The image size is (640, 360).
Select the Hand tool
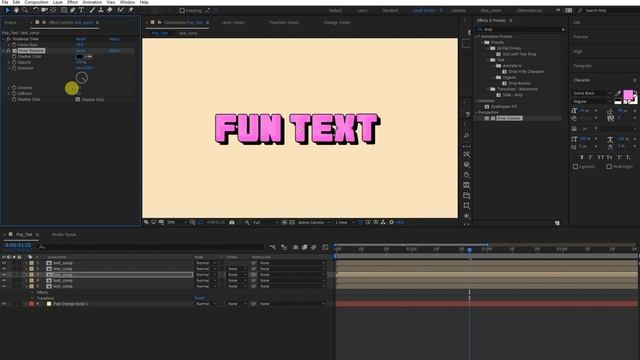(16, 10)
